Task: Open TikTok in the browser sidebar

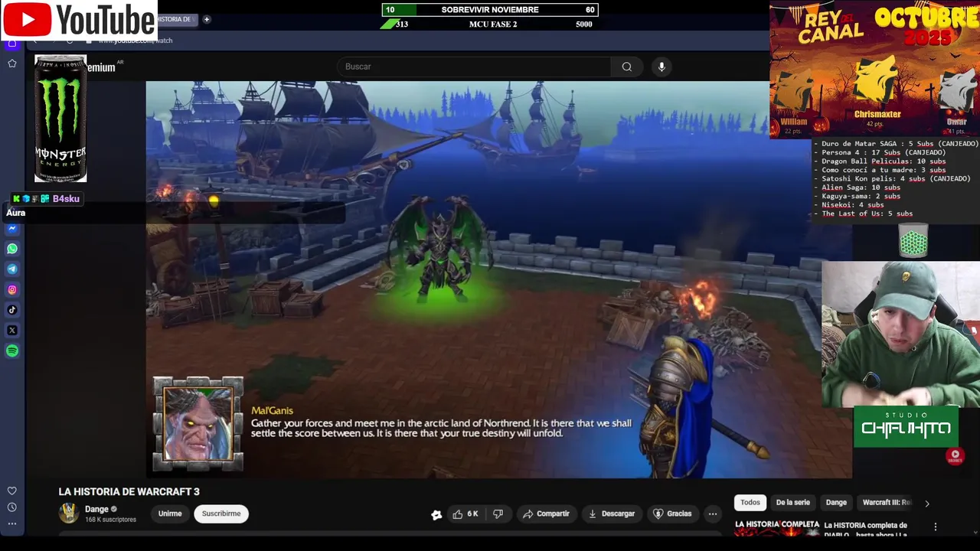Action: coord(12,310)
